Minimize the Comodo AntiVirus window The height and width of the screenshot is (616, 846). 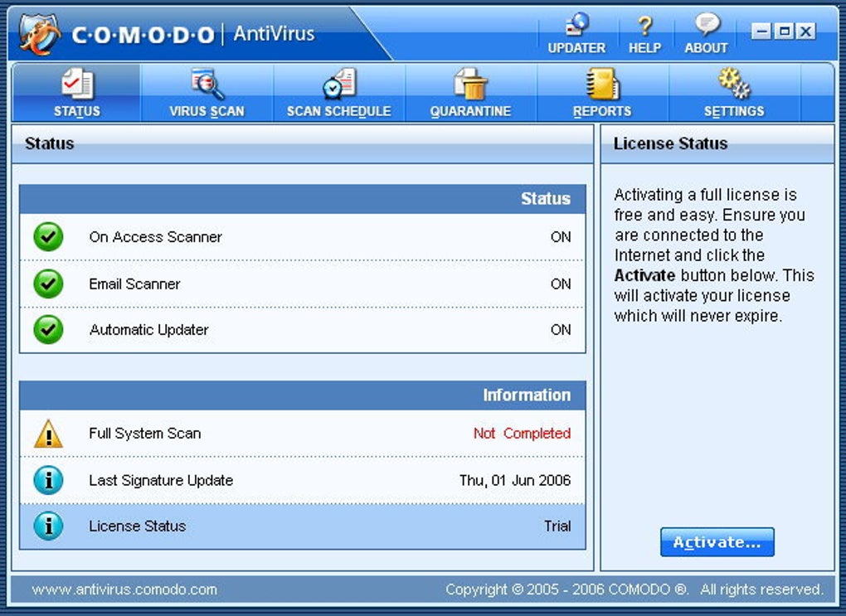tap(761, 32)
